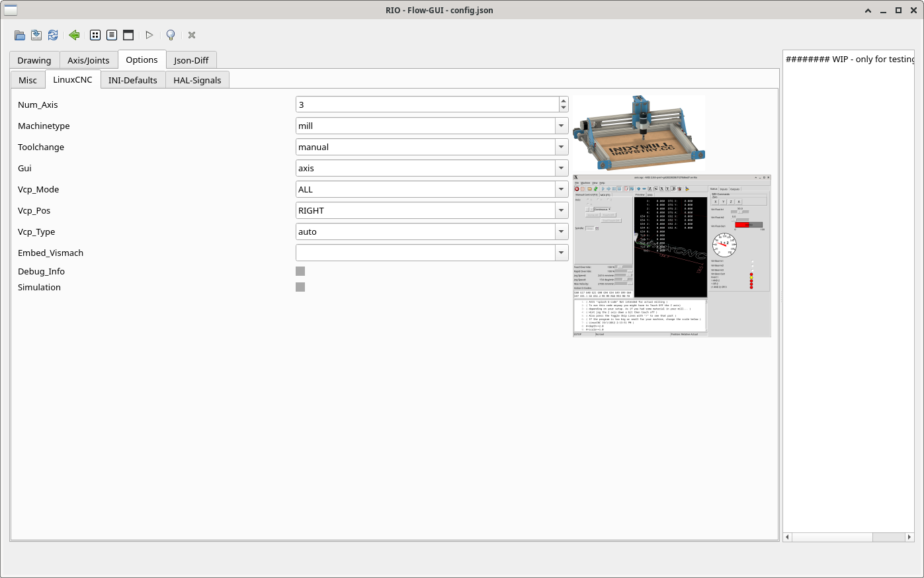Click the save config toolbar icon

(x=36, y=35)
